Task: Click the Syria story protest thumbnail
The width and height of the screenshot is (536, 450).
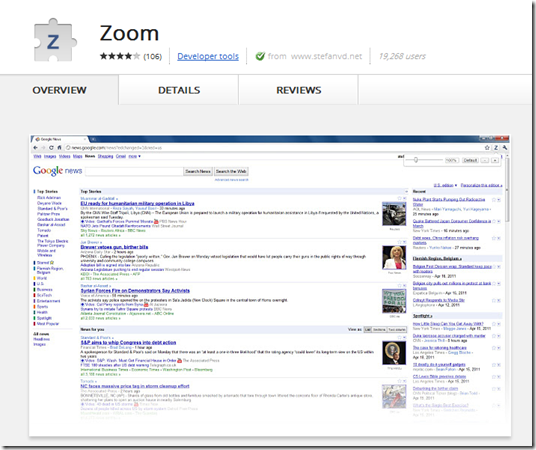Action: tap(394, 301)
